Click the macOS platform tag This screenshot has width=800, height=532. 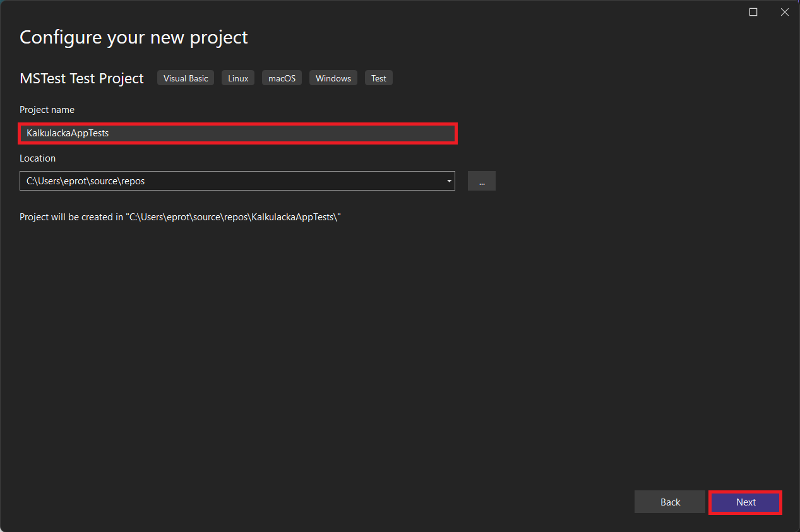click(x=282, y=78)
